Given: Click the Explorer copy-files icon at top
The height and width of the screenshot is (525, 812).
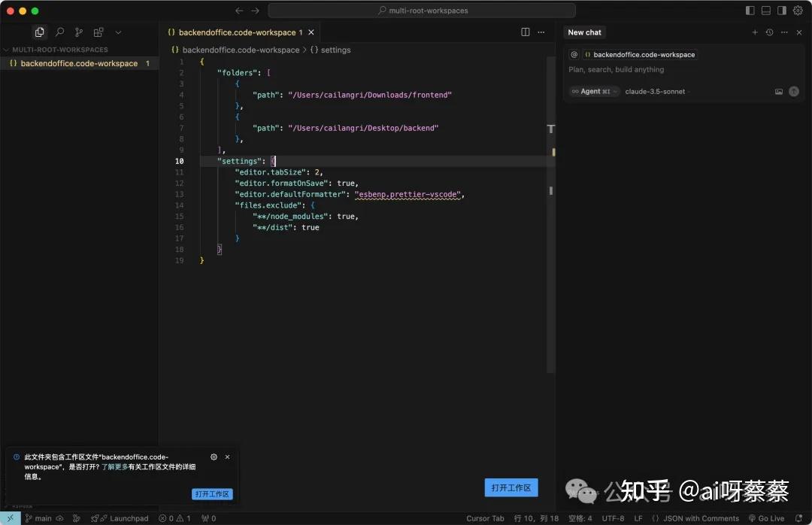Looking at the screenshot, I should [x=39, y=32].
